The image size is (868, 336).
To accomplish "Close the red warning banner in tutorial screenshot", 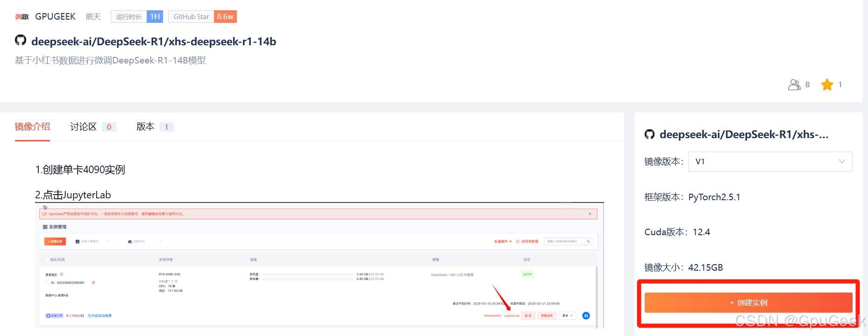I will (590, 214).
